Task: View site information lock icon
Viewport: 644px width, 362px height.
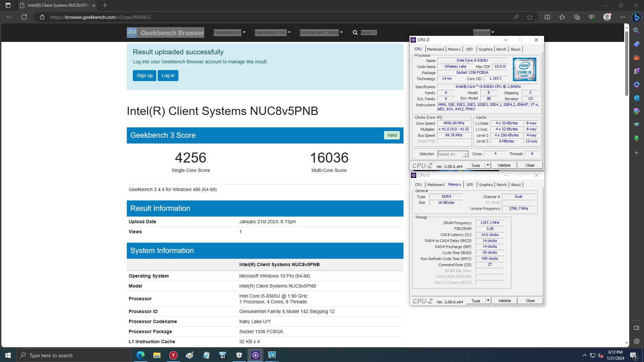Action: (42, 17)
